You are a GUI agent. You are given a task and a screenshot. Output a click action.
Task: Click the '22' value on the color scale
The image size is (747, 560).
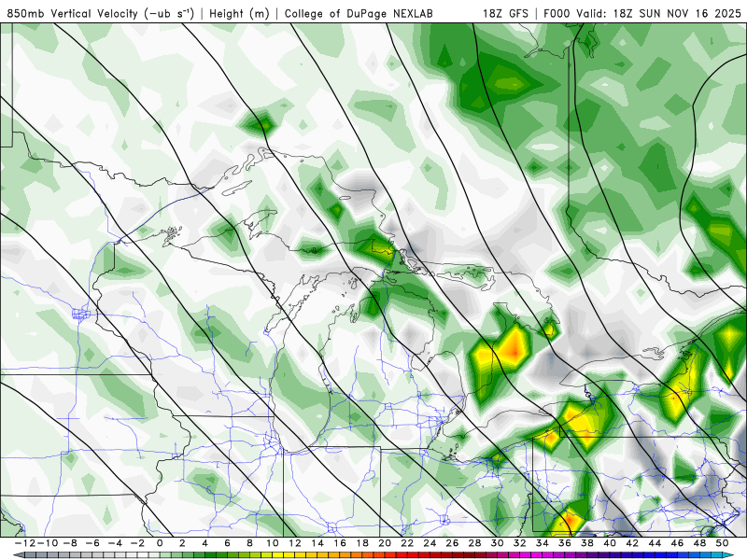[x=407, y=543]
